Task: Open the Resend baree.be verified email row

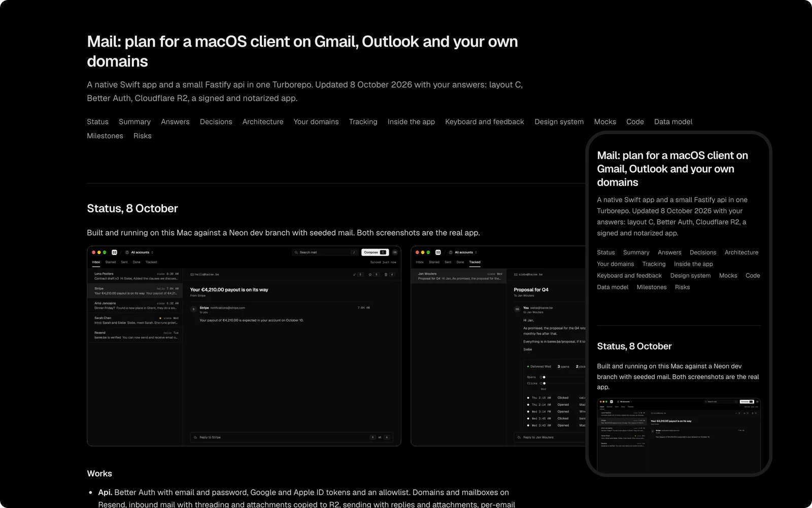Action: tap(136, 335)
